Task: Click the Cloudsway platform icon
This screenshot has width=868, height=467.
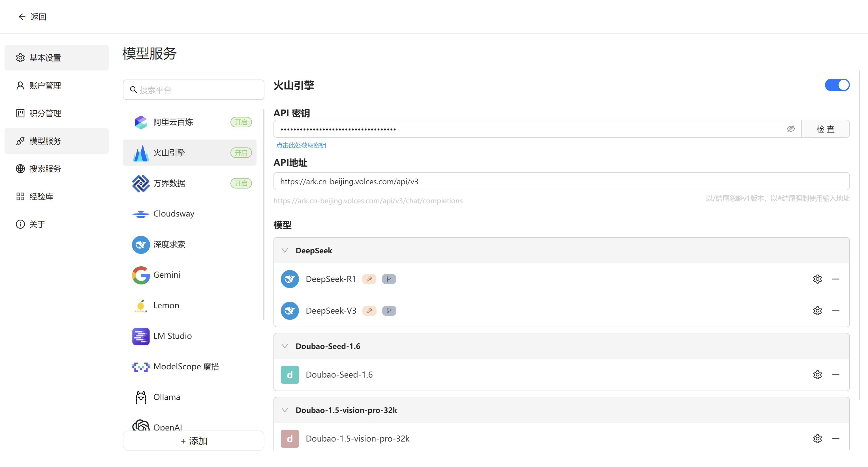Action: pos(141,214)
